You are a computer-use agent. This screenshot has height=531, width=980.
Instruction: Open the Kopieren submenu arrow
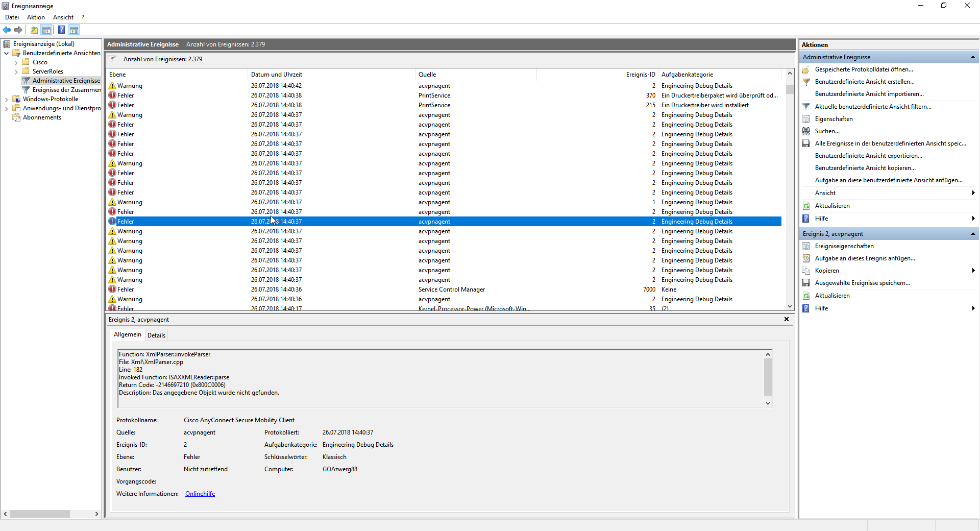click(973, 271)
